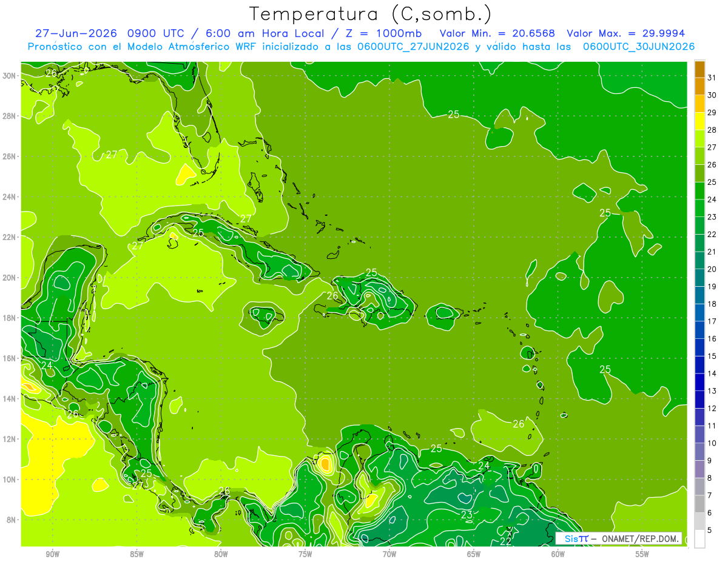Screen dimensions: 728x562
Task: Click the "10N" latitude axis label
Action: point(10,479)
